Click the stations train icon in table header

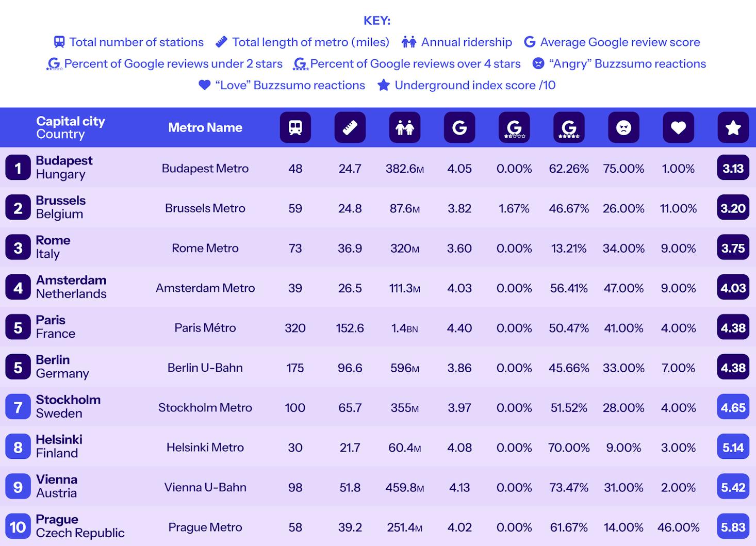pyautogui.click(x=295, y=127)
